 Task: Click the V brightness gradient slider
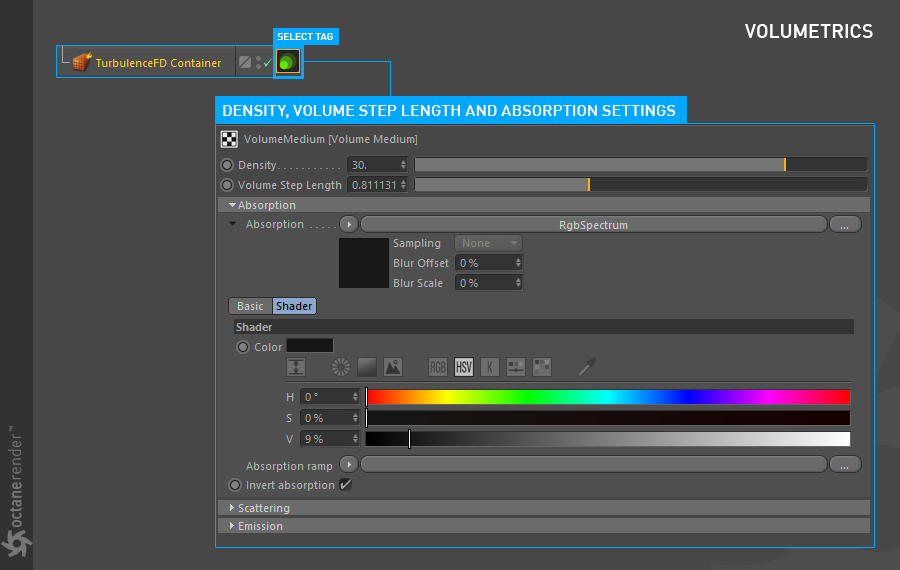click(x=608, y=439)
